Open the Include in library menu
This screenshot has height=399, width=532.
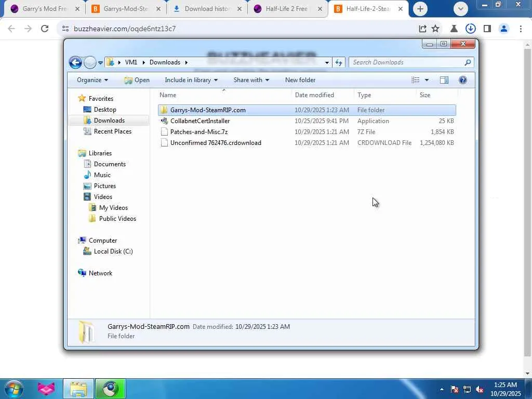coord(191,80)
